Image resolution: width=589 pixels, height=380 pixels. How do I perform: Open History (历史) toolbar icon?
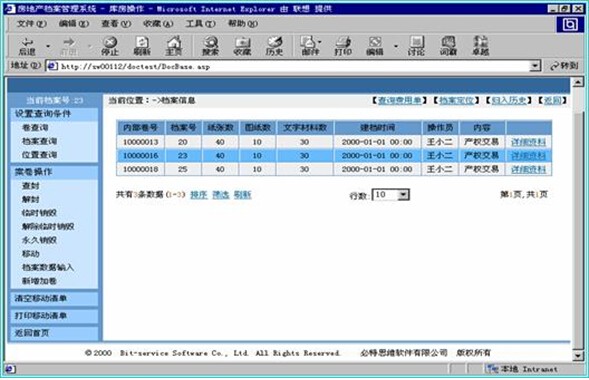tap(274, 46)
